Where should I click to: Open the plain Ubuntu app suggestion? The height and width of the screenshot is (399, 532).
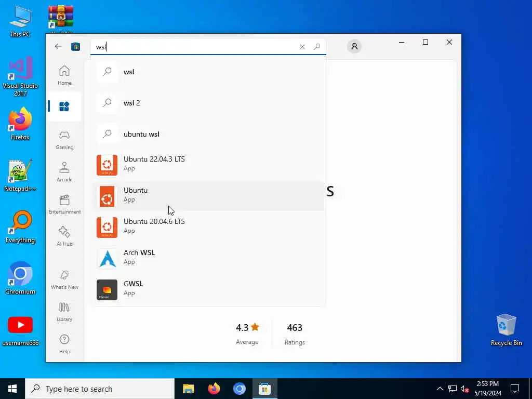point(208,196)
